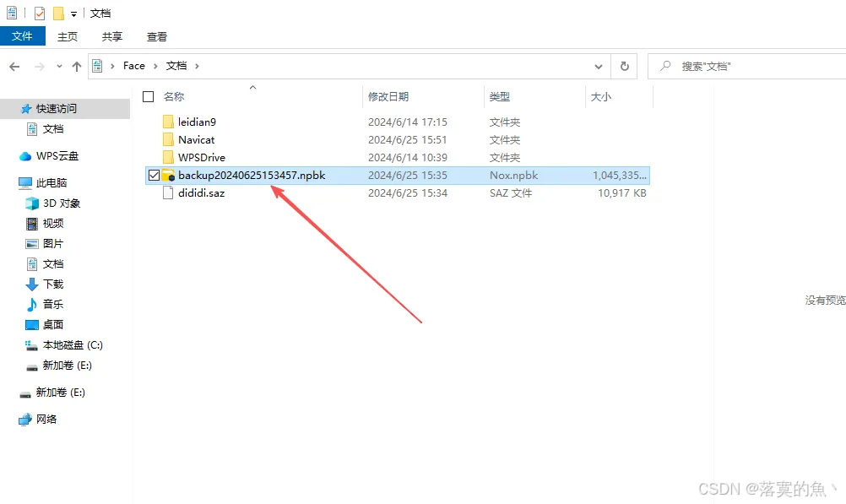Open the recent locations dropdown arrow

click(59, 67)
